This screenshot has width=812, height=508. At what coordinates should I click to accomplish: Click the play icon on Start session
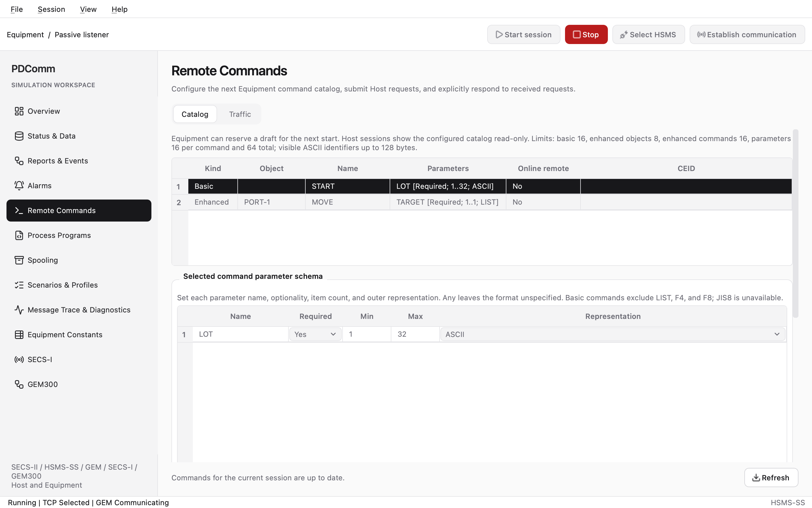[499, 35]
